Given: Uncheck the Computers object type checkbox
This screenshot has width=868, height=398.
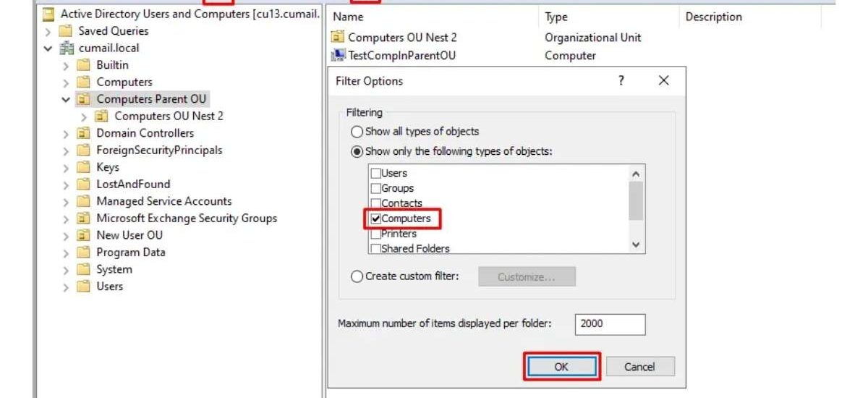Looking at the screenshot, I should (375, 219).
